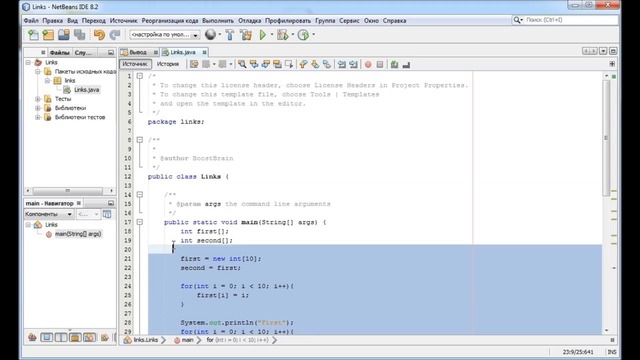Click the Find Next Occurrence icon
Viewport: 640px width, 360px height.
coord(266,64)
